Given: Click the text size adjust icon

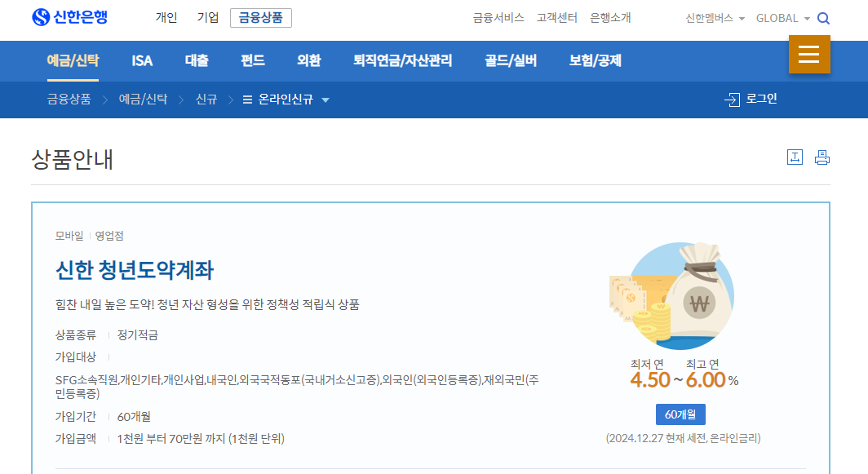Looking at the screenshot, I should point(795,157).
